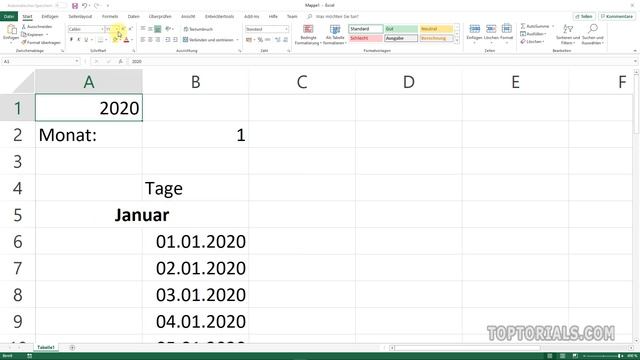640x360 pixels.
Task: Apply the Ausgabe cell style
Action: click(401, 38)
